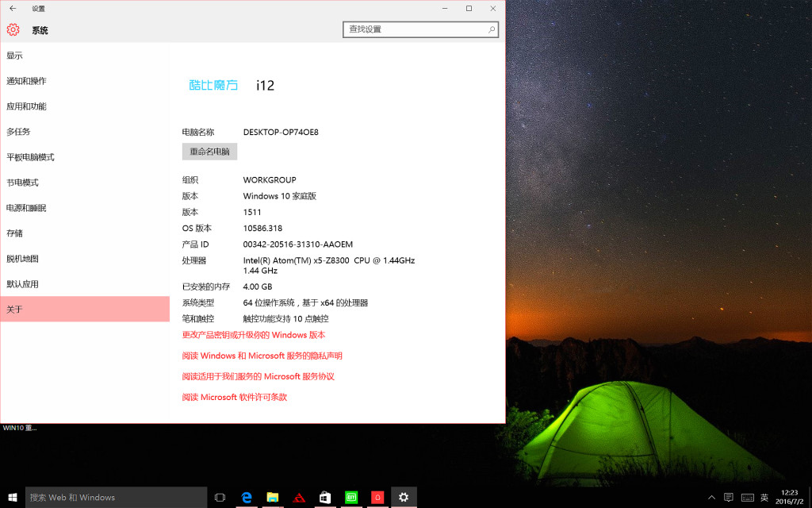812x508 pixels.
Task: Open the Windows 和 Microsoft 服务的隐私声明 link
Action: click(x=262, y=356)
